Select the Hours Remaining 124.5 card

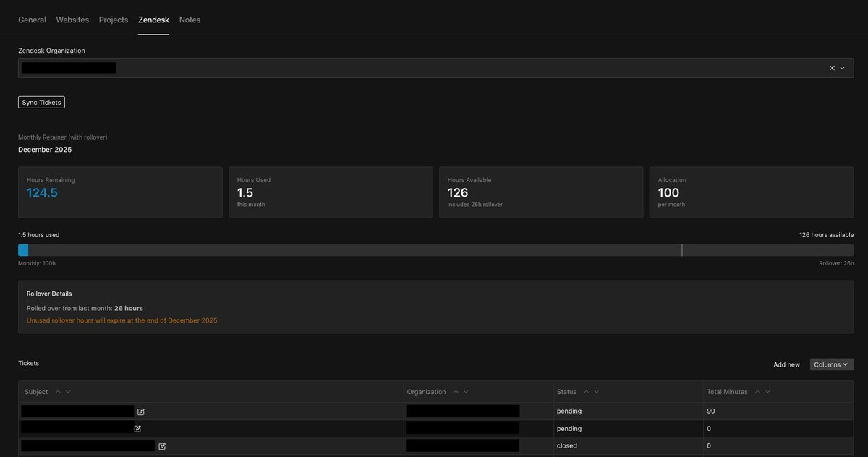(x=120, y=192)
